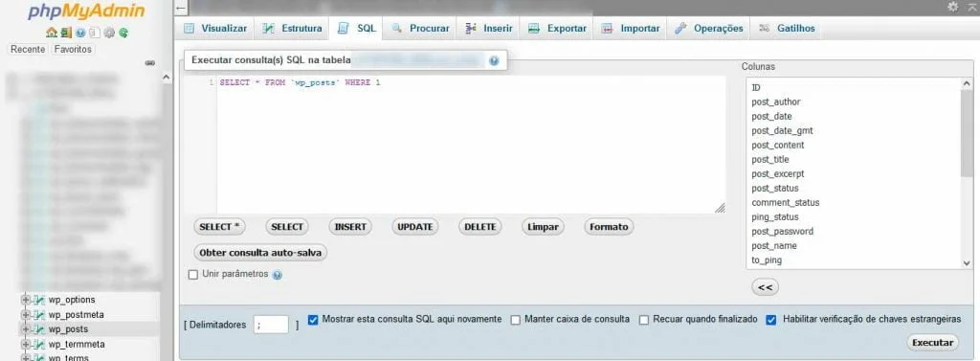The image size is (980, 361).
Task: Expand the wp_postmeta tree node
Action: click(x=26, y=315)
